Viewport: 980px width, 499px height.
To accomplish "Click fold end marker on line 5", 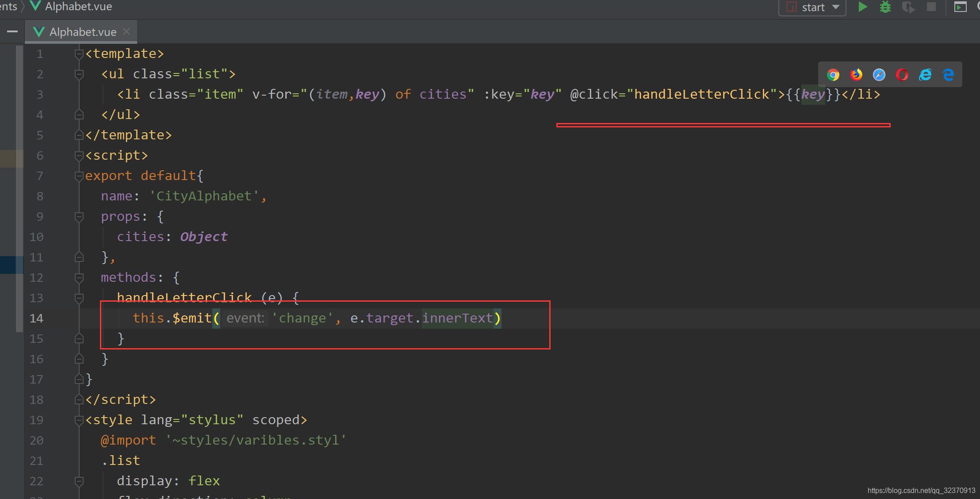I will (79, 135).
